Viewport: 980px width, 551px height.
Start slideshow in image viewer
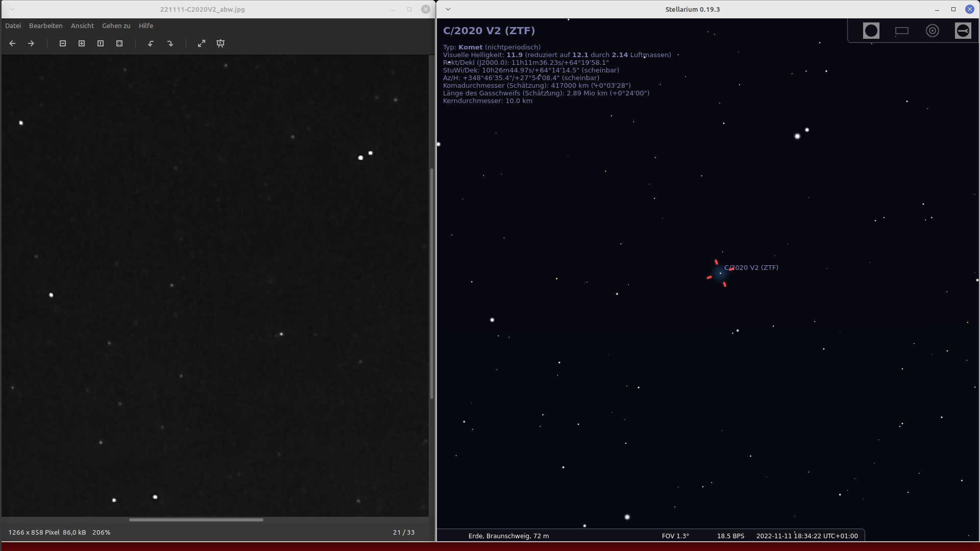[x=220, y=43]
